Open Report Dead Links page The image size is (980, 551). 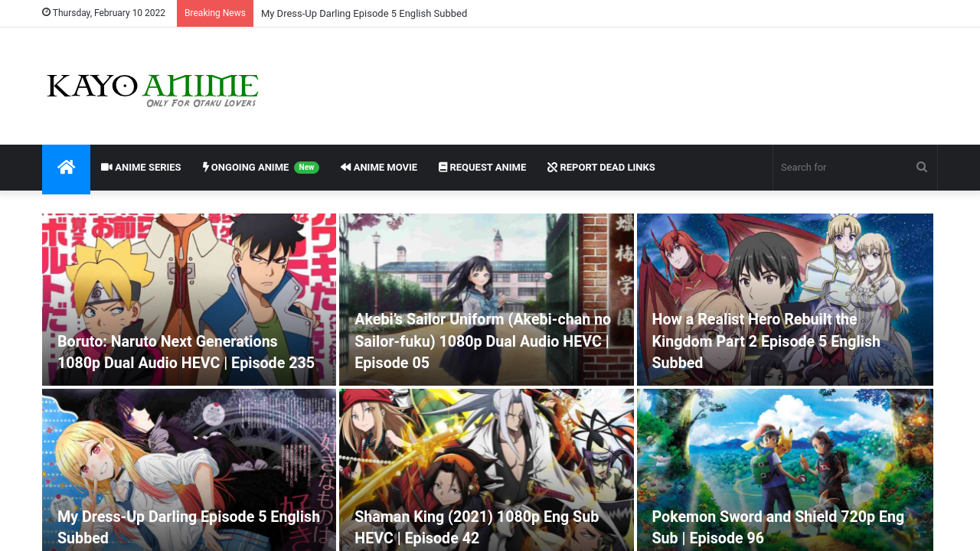tap(601, 167)
